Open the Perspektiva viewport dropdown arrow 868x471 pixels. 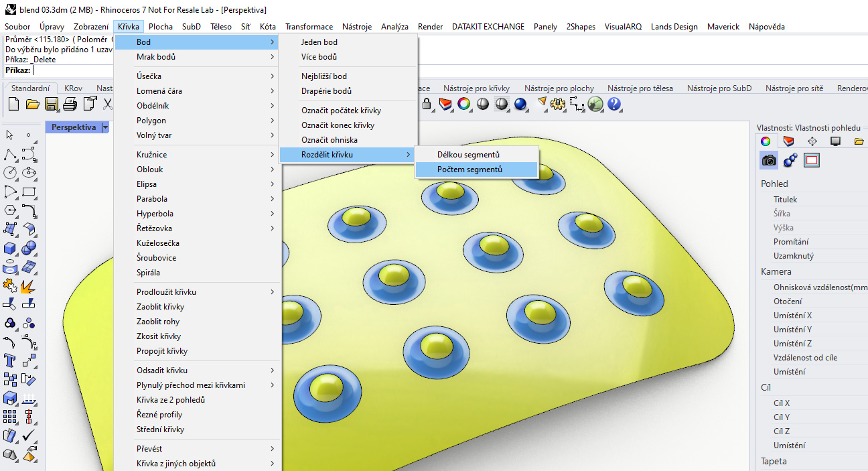tap(105, 127)
